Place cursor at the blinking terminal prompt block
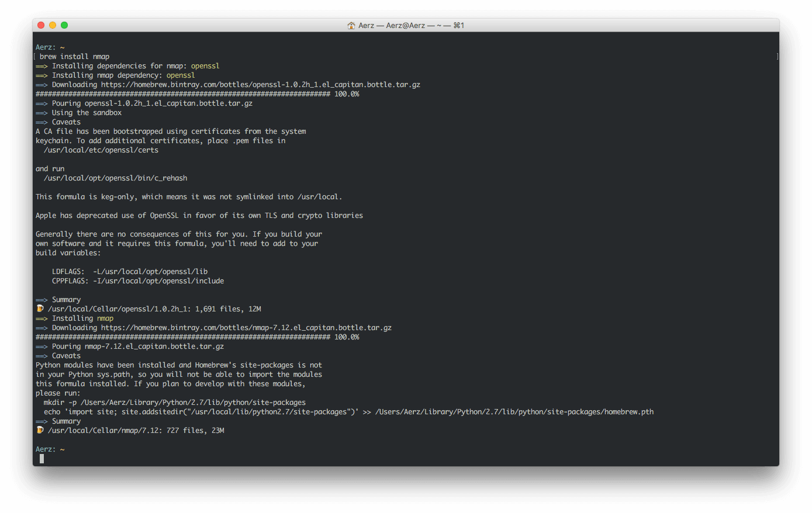This screenshot has width=812, height=513. pos(42,459)
